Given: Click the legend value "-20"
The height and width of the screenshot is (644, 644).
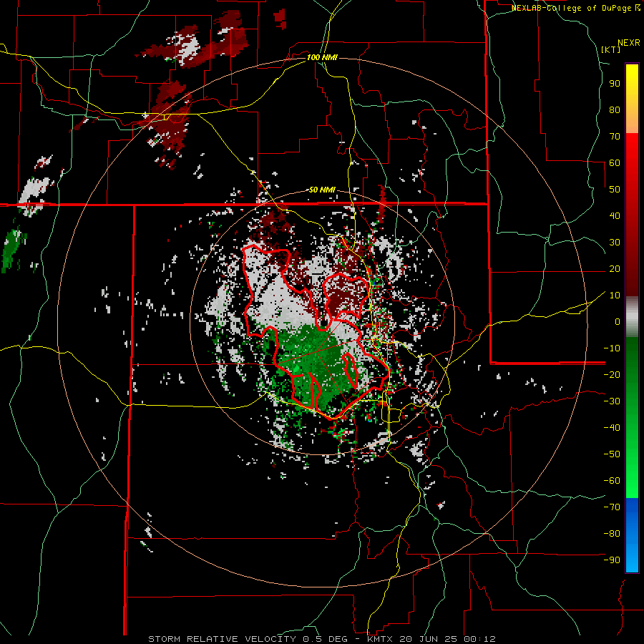Looking at the screenshot, I should 612,374.
